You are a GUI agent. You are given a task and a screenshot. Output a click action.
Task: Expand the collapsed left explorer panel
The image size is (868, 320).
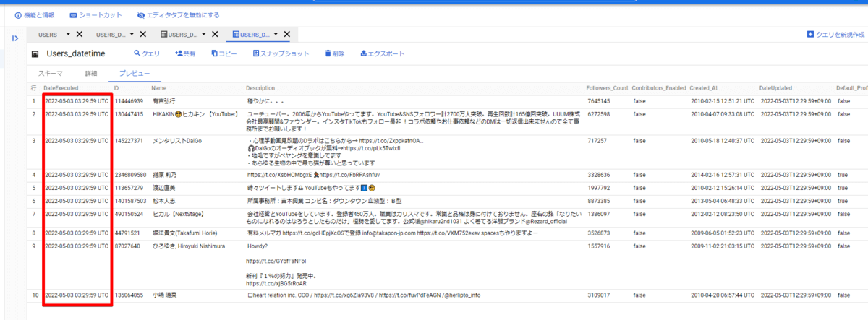click(x=14, y=38)
